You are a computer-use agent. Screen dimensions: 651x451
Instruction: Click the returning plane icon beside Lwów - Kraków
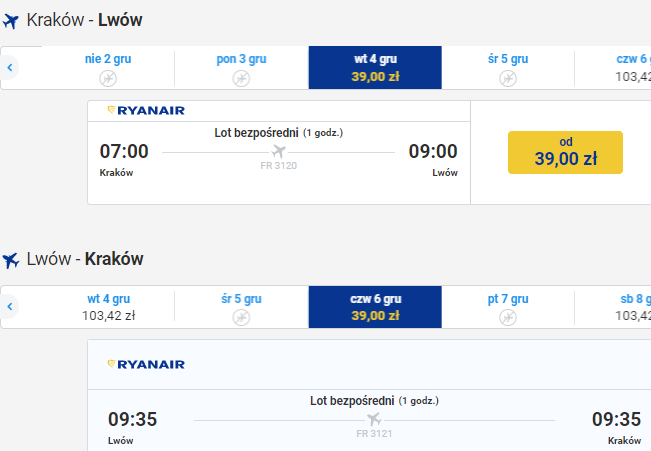pyautogui.click(x=11, y=260)
